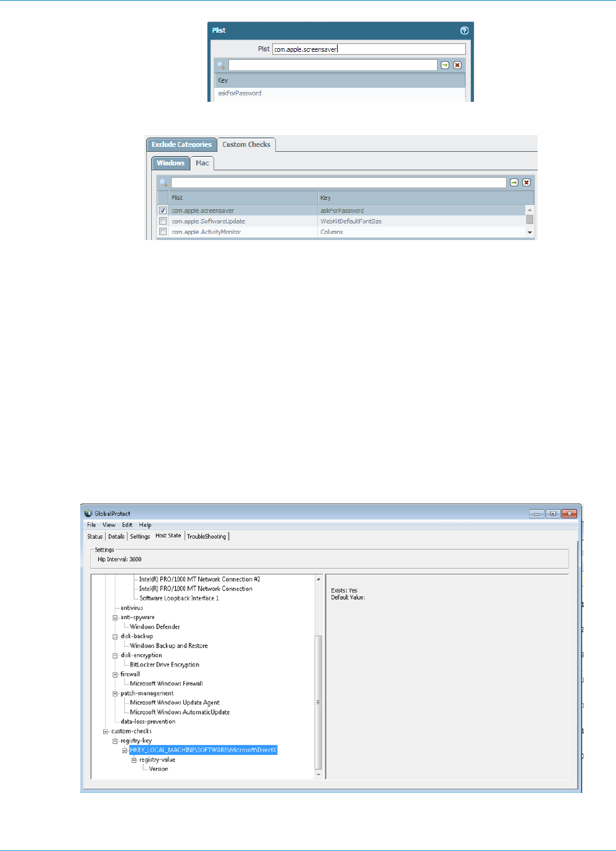The width and height of the screenshot is (616, 851).
Task: Switch to the Host State tab
Action: coord(168,536)
